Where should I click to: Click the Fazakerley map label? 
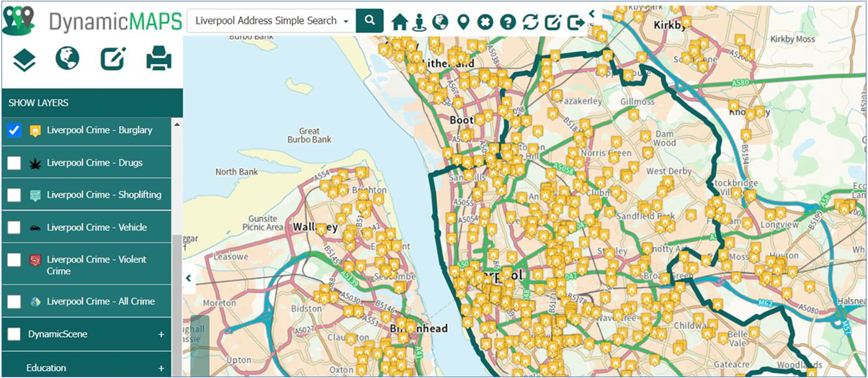[581, 102]
